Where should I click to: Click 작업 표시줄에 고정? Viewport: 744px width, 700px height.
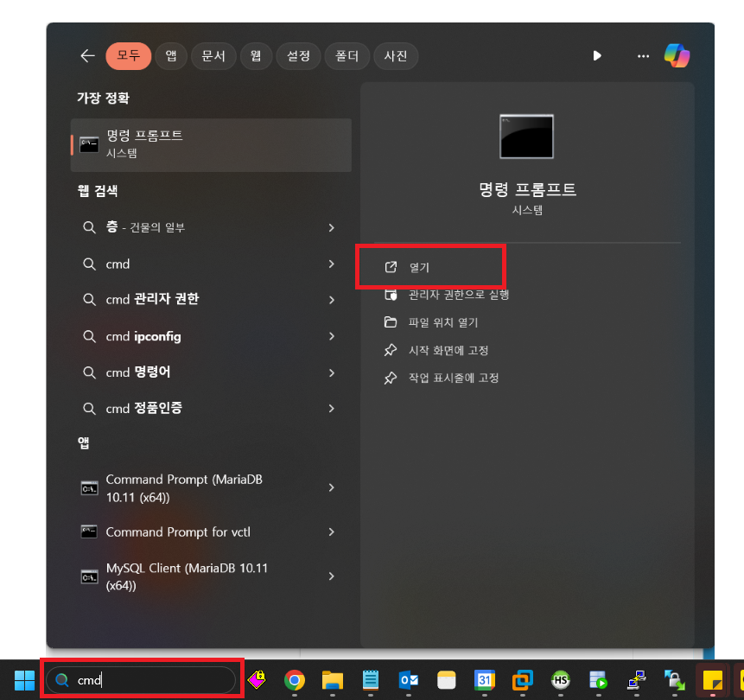tap(442, 379)
